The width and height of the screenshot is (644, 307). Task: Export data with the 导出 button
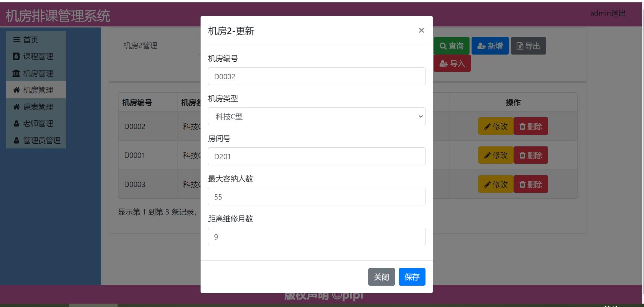(x=528, y=46)
